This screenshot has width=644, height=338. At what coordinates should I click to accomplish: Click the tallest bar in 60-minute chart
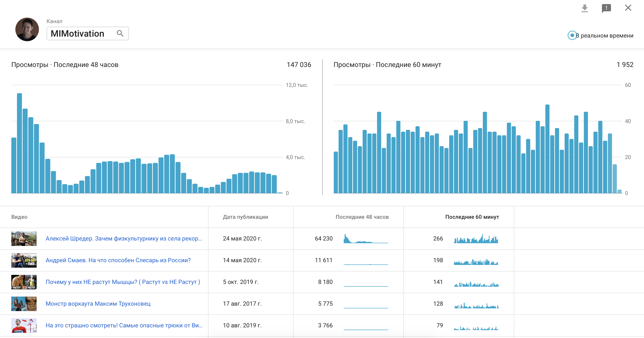[x=547, y=149]
